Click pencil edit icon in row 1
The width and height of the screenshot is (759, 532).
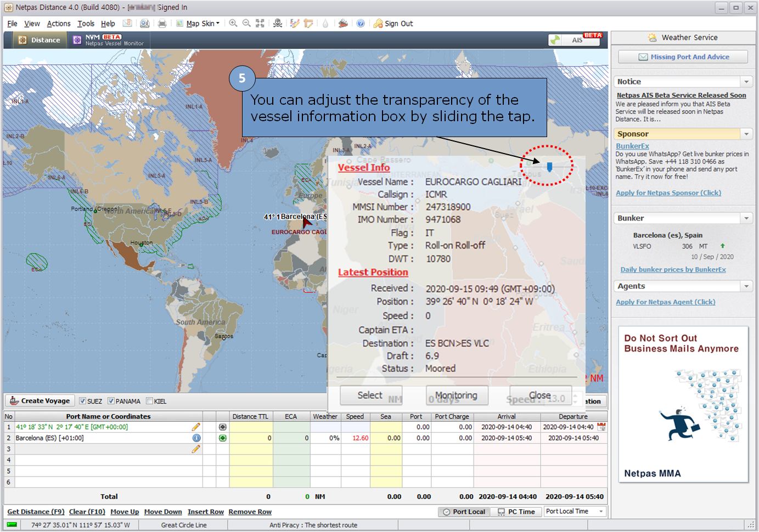pos(196,427)
